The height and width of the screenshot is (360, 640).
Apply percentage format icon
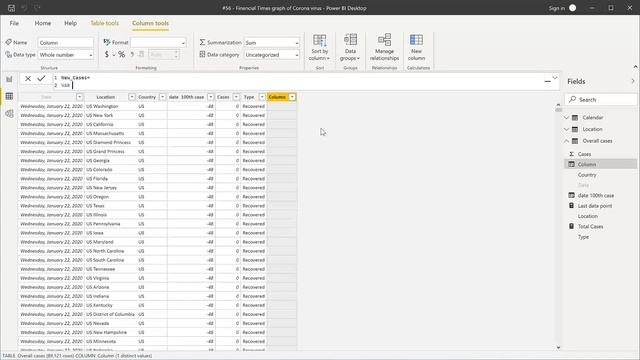pos(122,55)
